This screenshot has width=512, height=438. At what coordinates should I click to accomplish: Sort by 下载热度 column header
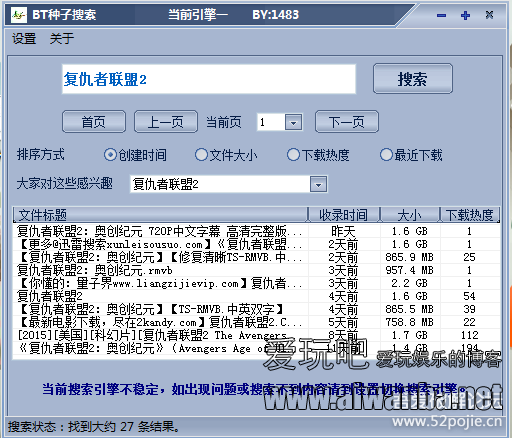click(x=469, y=215)
